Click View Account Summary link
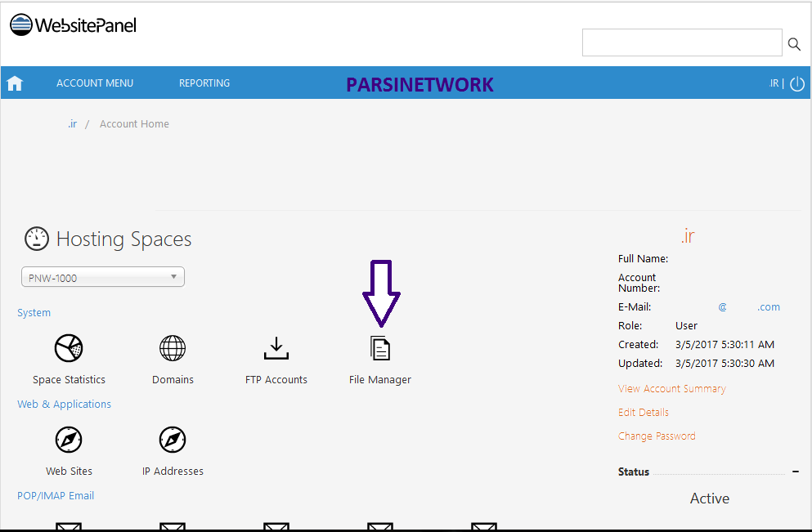Viewport: 812px width, 532px height. click(x=671, y=389)
